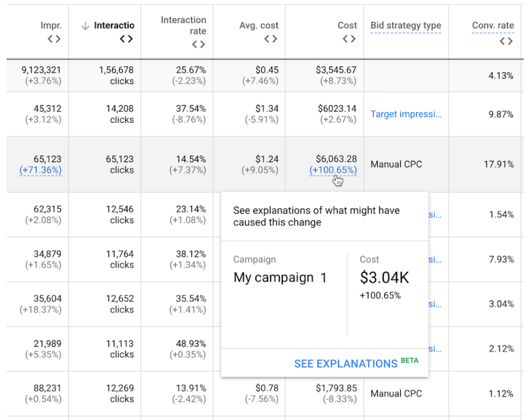Click the 48.93% interaction rate cell

(191, 344)
